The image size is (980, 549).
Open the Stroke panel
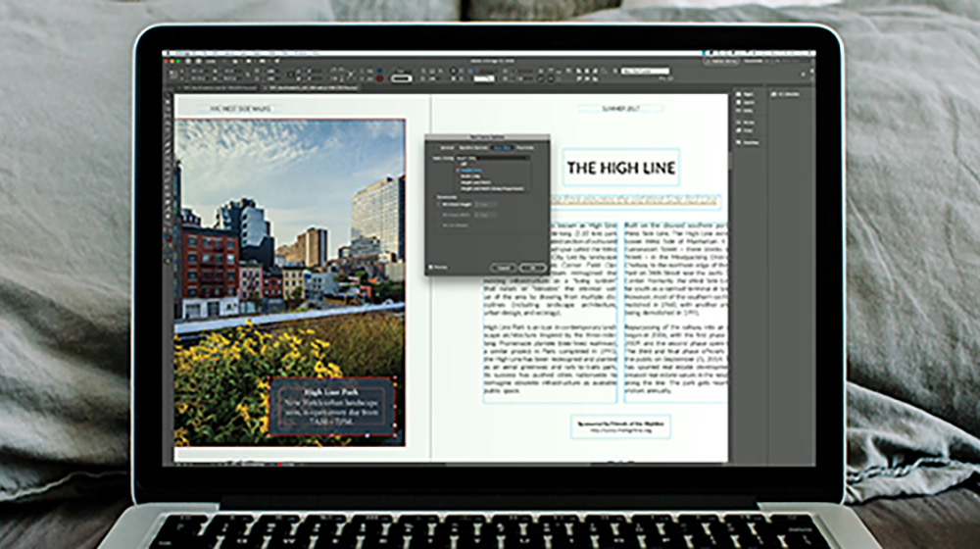(x=746, y=122)
